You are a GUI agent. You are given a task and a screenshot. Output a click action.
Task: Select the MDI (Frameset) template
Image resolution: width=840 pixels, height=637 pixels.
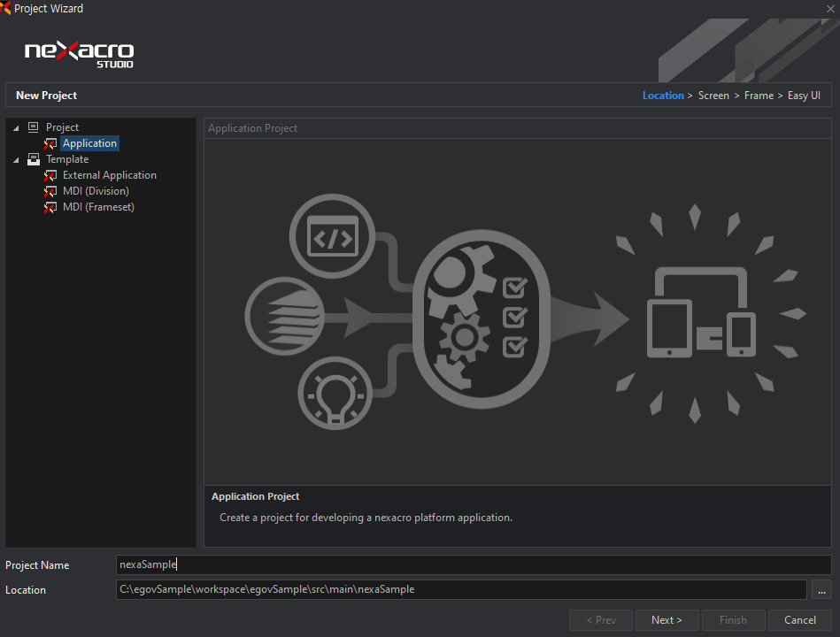(98, 207)
